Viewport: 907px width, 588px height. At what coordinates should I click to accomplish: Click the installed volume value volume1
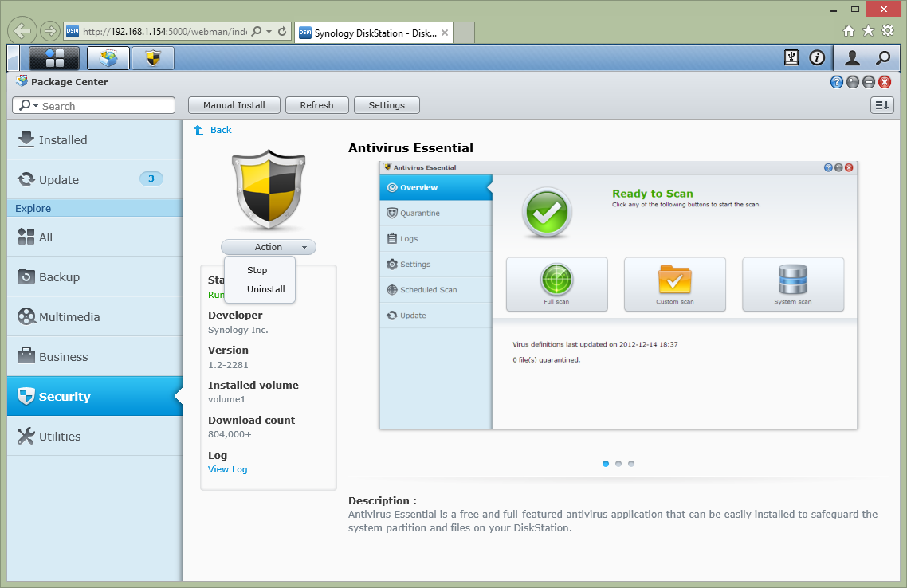[x=226, y=399]
